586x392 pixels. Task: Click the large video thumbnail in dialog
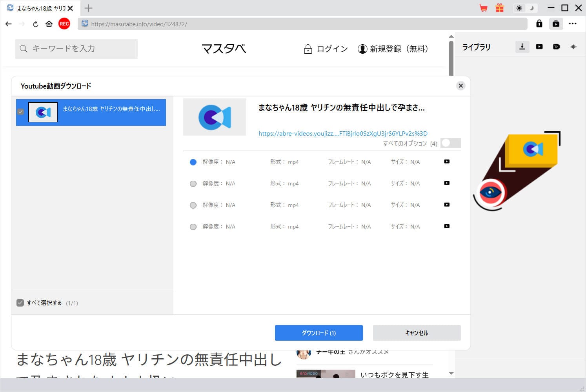coord(215,117)
